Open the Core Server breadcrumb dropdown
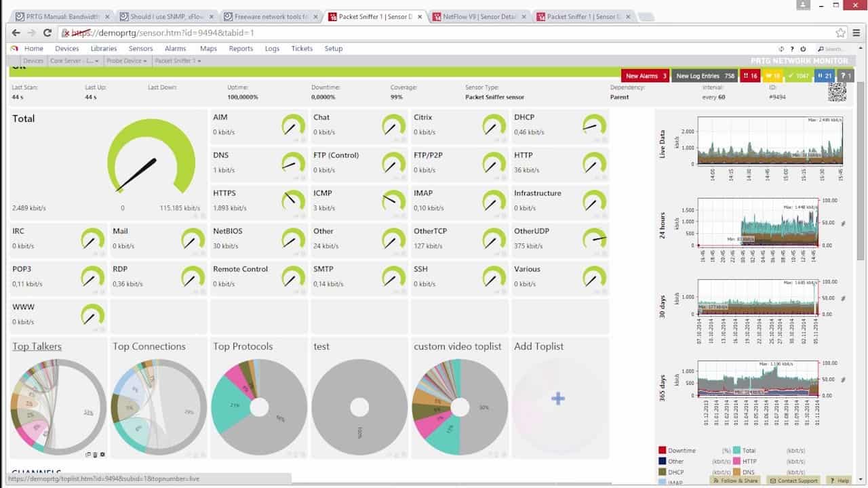Screen dimensions: 868x488 74,61
